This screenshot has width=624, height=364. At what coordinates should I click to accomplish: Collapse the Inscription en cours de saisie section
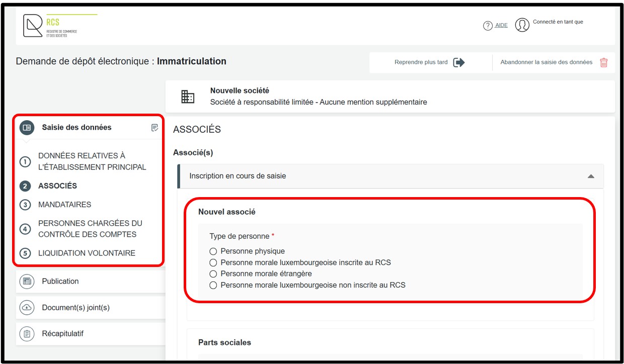591,176
